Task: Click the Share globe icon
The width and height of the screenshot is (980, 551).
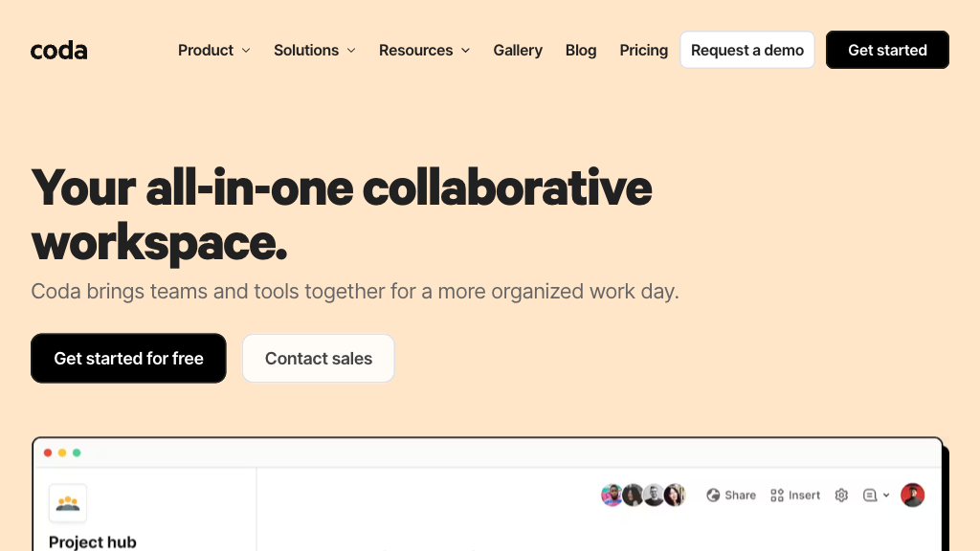Action: click(x=713, y=496)
